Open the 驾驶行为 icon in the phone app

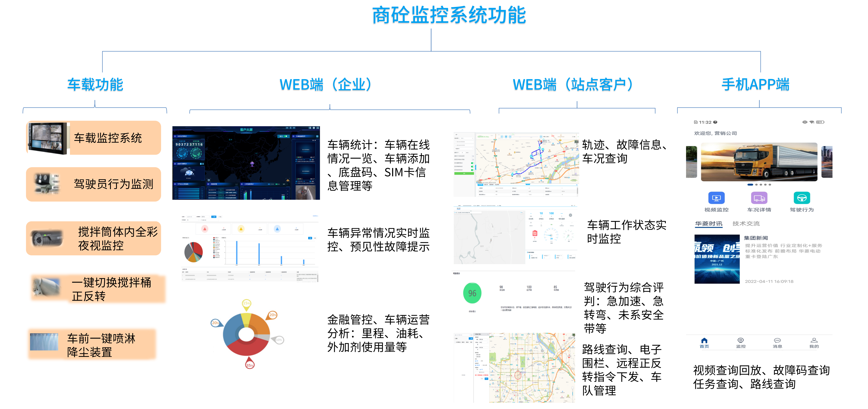coord(802,198)
